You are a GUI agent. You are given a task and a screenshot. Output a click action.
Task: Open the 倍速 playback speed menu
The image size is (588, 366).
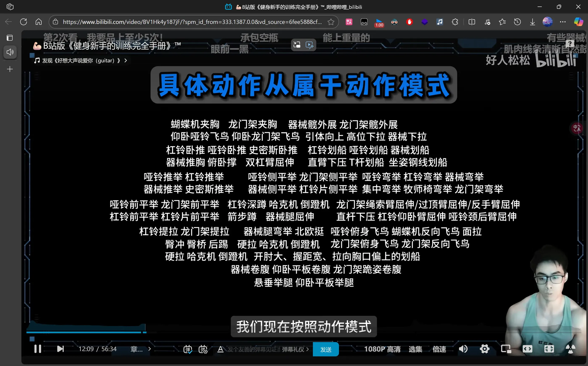tap(439, 349)
